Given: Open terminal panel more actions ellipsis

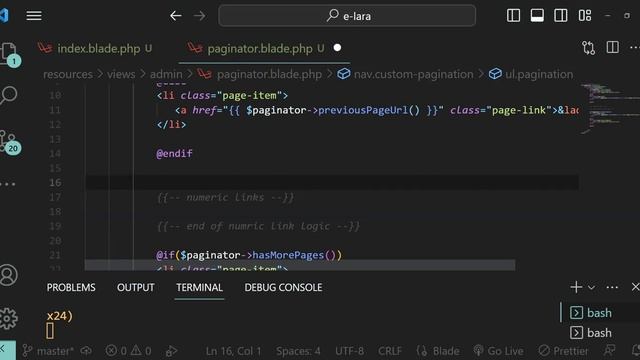Looking at the screenshot, I should (x=612, y=287).
